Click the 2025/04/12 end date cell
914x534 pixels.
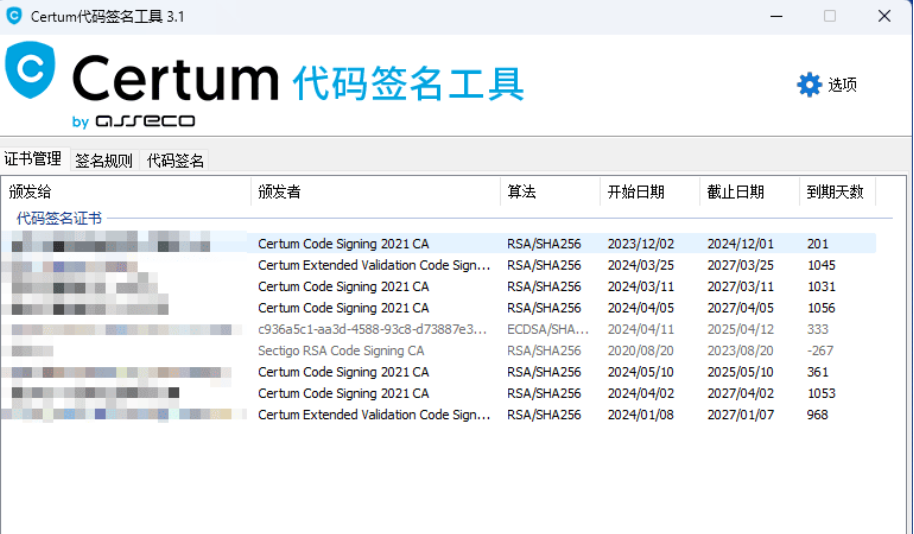pos(740,329)
